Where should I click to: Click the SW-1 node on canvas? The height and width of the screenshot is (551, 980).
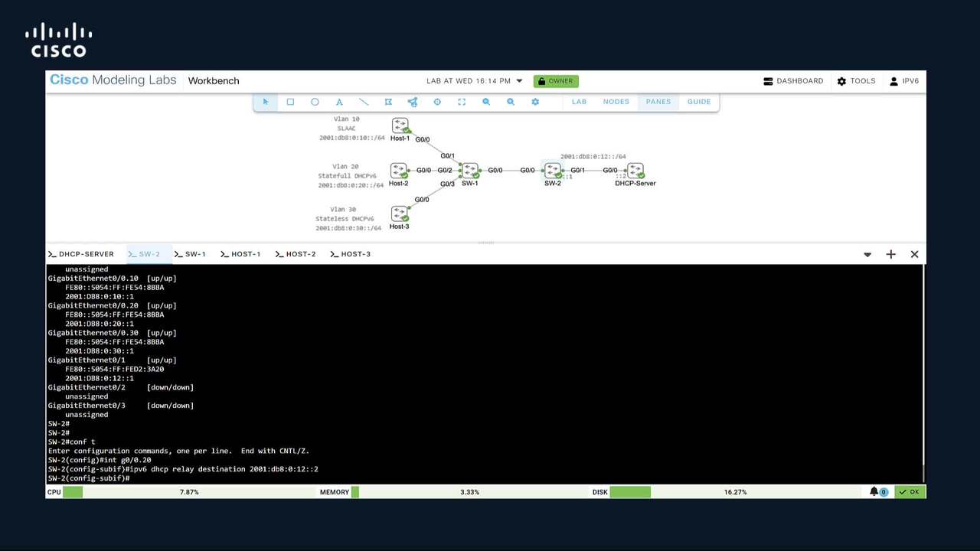[x=470, y=171]
